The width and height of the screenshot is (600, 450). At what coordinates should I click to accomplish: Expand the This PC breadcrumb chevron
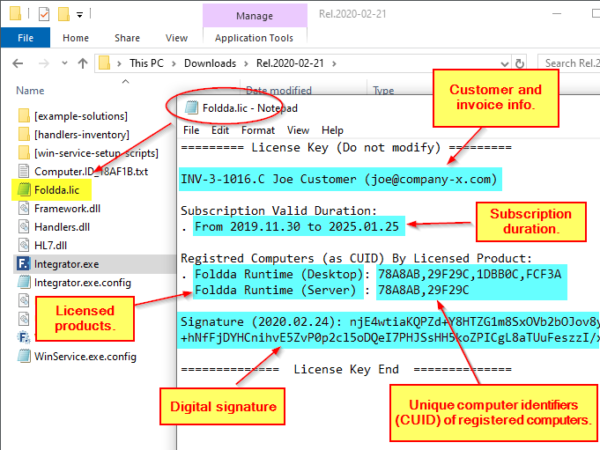[x=171, y=64]
